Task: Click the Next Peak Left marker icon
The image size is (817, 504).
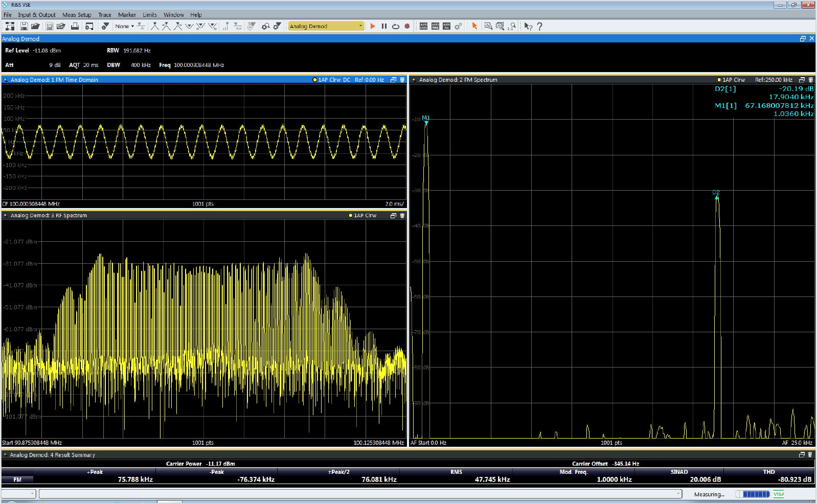Action: (x=166, y=26)
